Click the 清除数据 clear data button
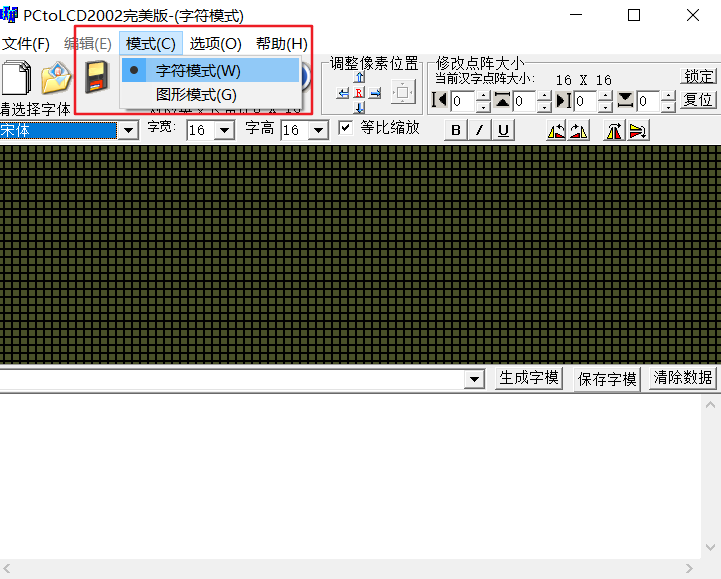This screenshot has width=721, height=579. (x=683, y=378)
